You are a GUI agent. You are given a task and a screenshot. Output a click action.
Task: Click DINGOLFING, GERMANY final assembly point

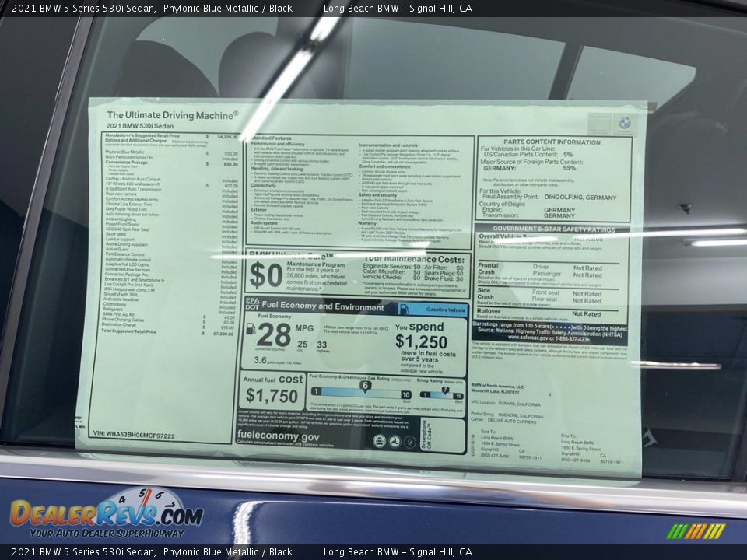pyautogui.click(x=580, y=197)
